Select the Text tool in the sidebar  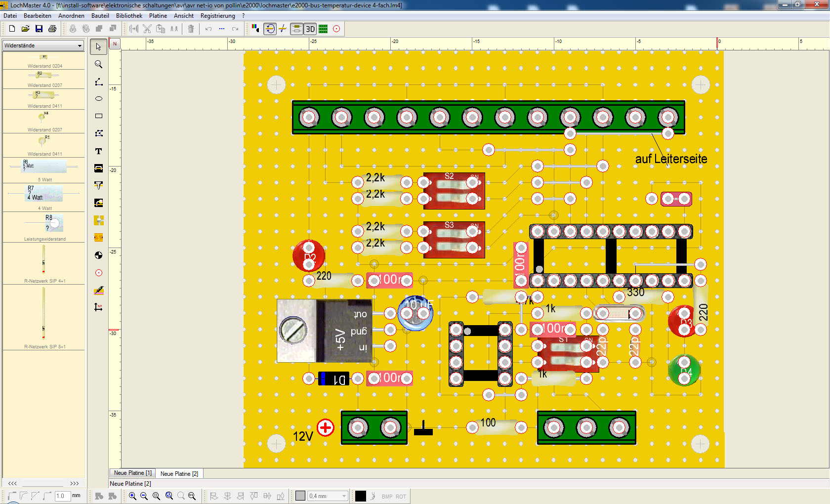point(99,151)
